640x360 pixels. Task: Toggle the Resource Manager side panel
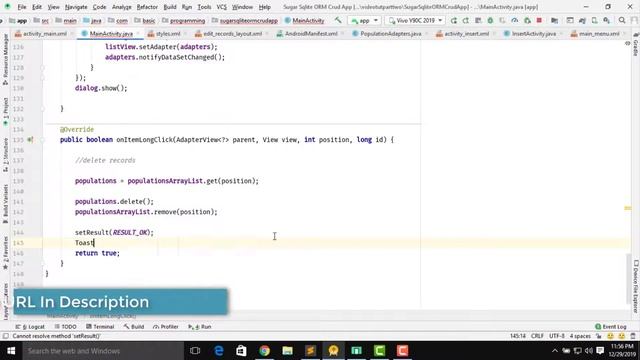pos(5,60)
